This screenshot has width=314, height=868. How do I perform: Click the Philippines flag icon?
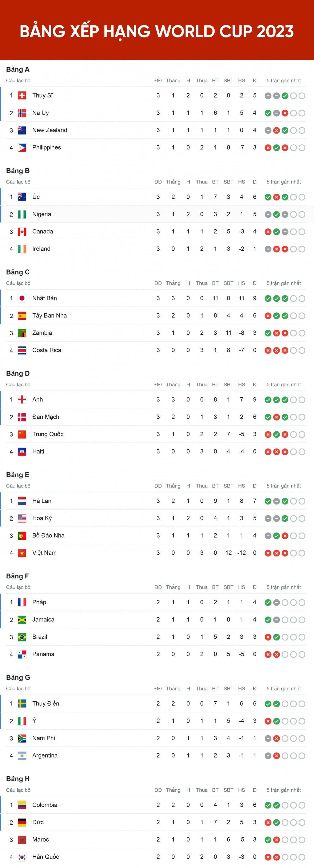(22, 148)
